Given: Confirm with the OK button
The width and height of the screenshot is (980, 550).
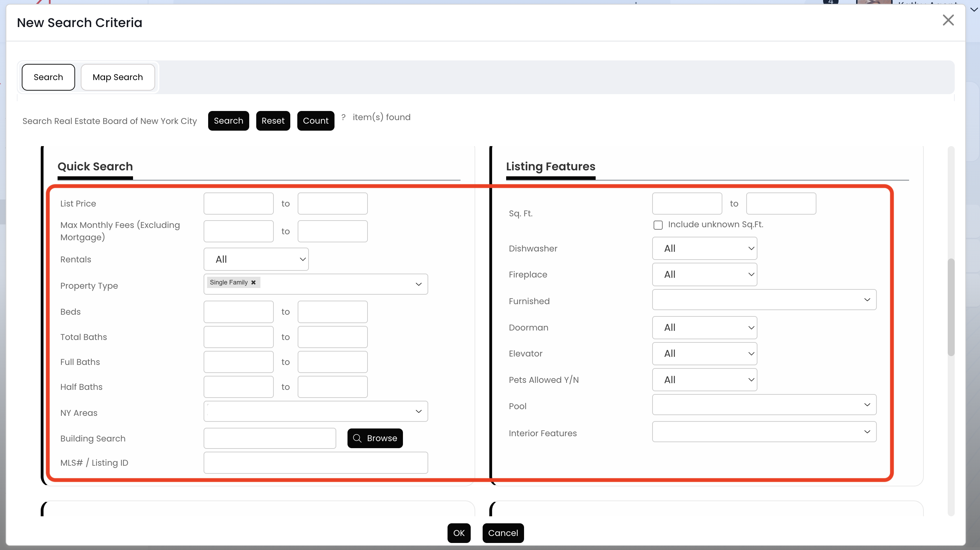Looking at the screenshot, I should 459,533.
